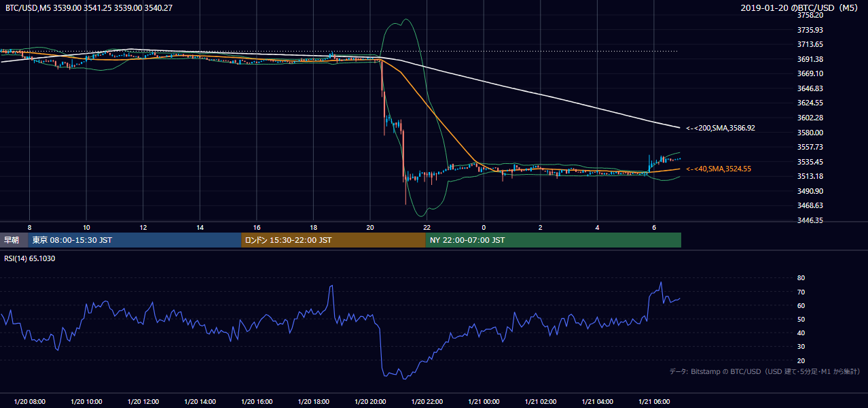
Task: Click the 1/20 18:00 bottom time label
Action: [313, 402]
